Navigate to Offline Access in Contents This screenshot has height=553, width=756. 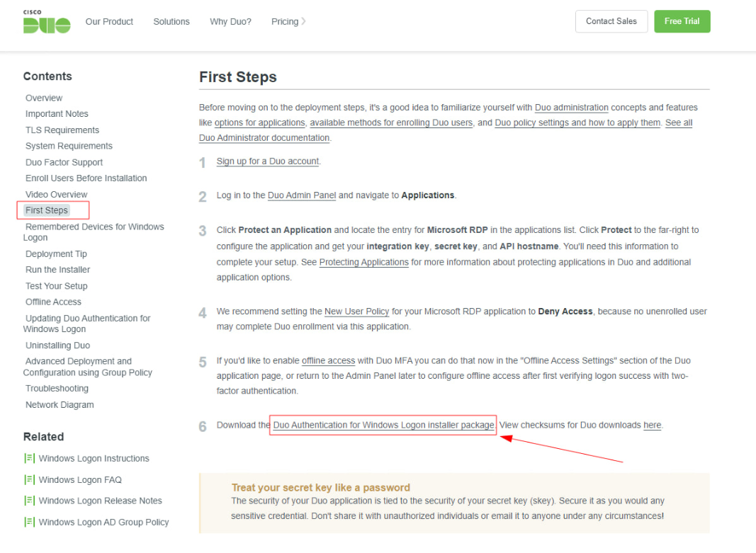click(54, 302)
